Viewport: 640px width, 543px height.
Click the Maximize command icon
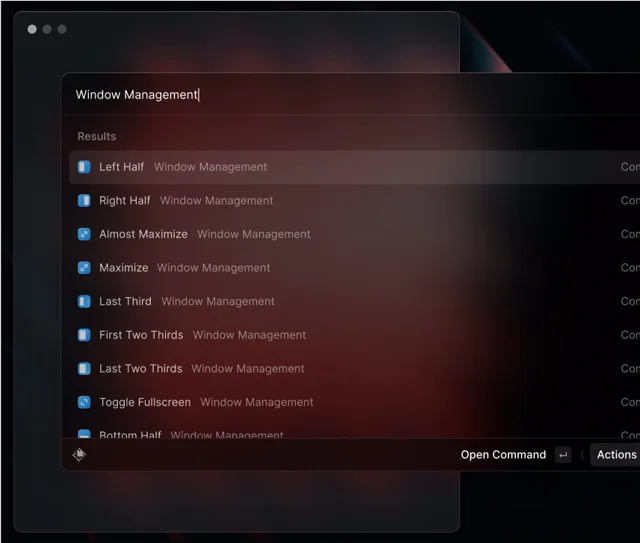[x=84, y=268]
